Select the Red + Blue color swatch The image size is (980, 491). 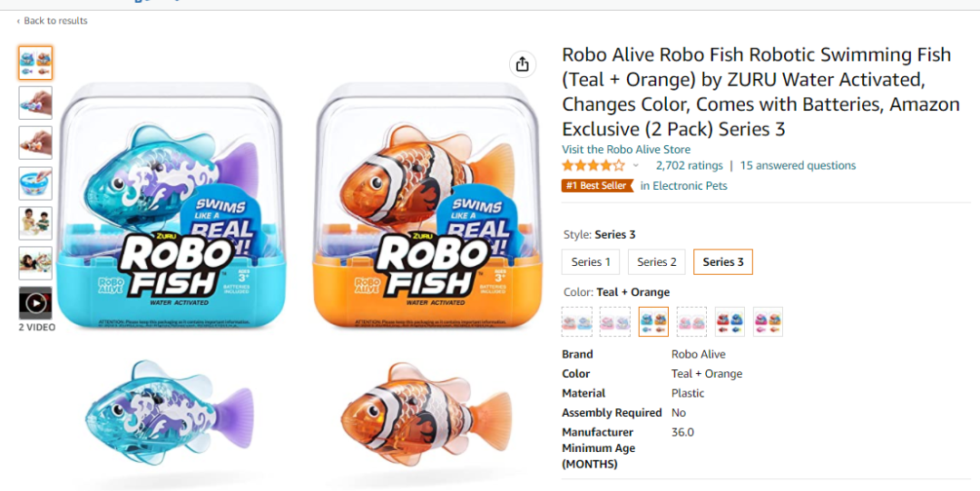click(730, 321)
